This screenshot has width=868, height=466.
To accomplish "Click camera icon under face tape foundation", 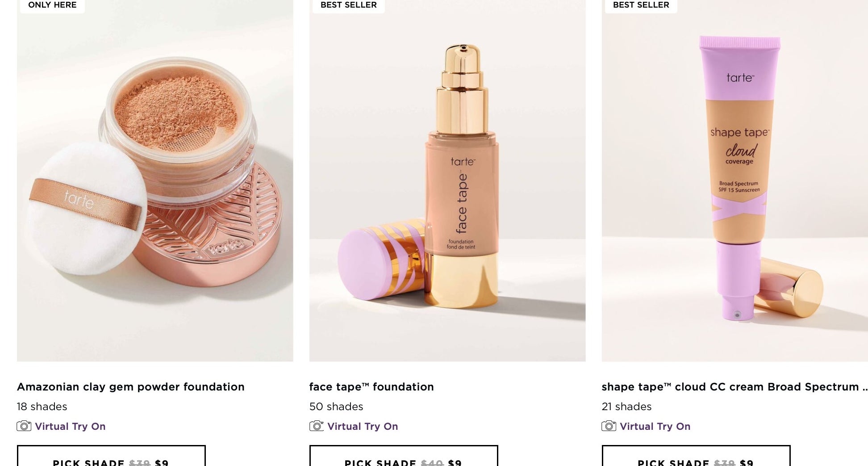I will point(317,426).
